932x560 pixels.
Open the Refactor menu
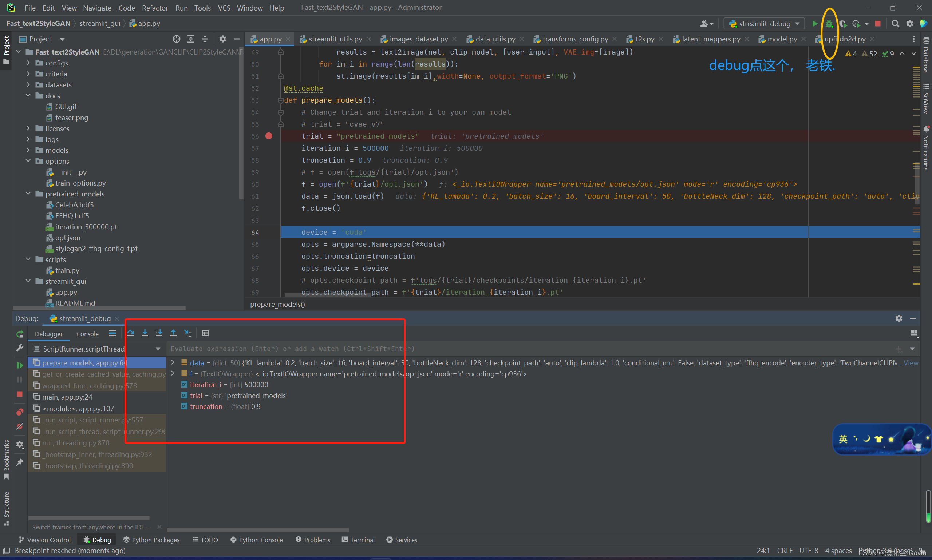[x=155, y=8]
